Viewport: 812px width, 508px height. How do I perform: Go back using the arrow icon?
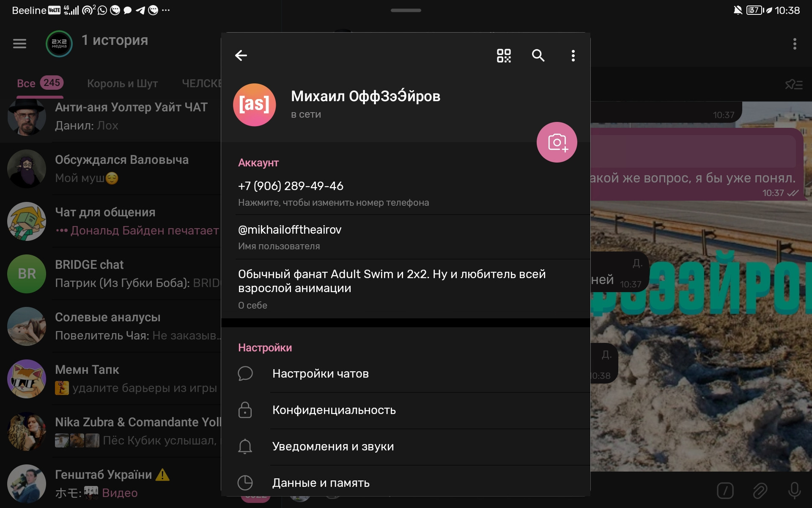(241, 55)
